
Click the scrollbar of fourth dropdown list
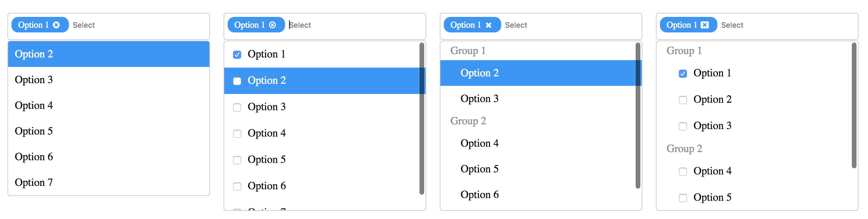click(854, 105)
